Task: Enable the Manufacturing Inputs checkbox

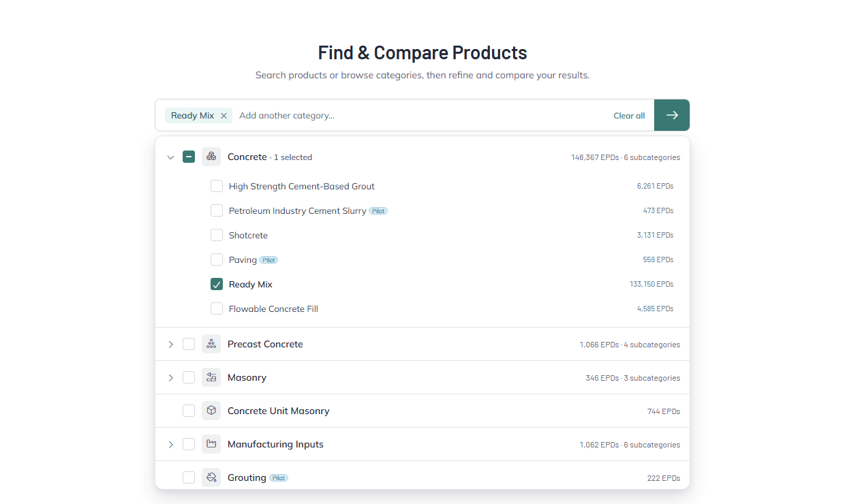Action: (189, 444)
